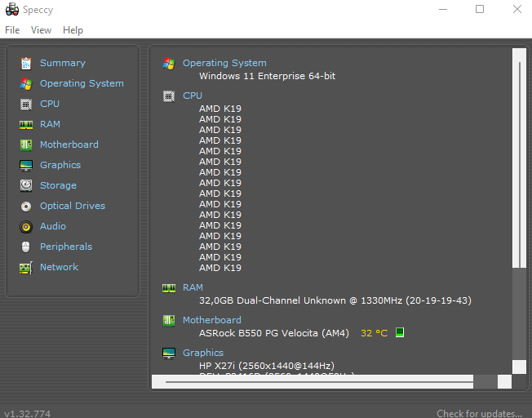Click the Summary clipboard icon in sidebar

26,64
